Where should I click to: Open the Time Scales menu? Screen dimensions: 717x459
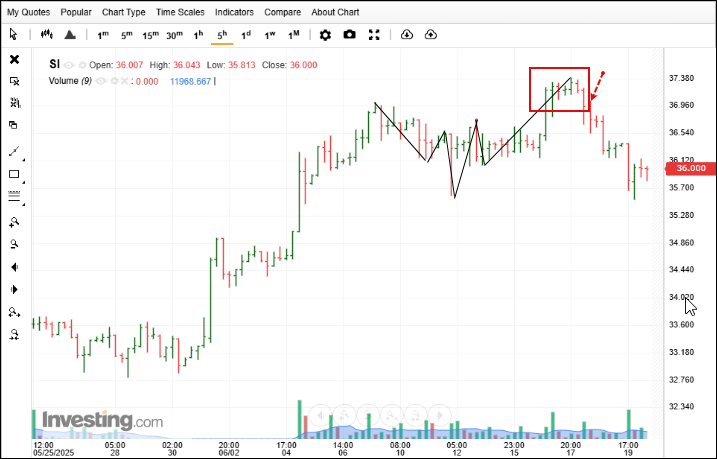tap(180, 12)
